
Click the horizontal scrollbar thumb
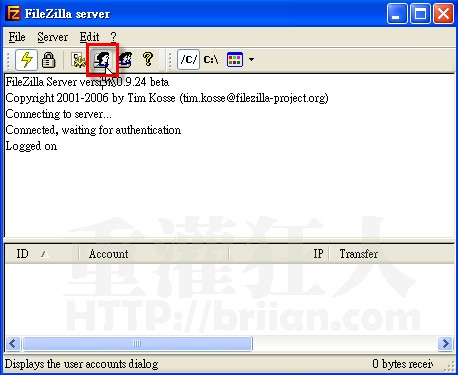(137, 343)
